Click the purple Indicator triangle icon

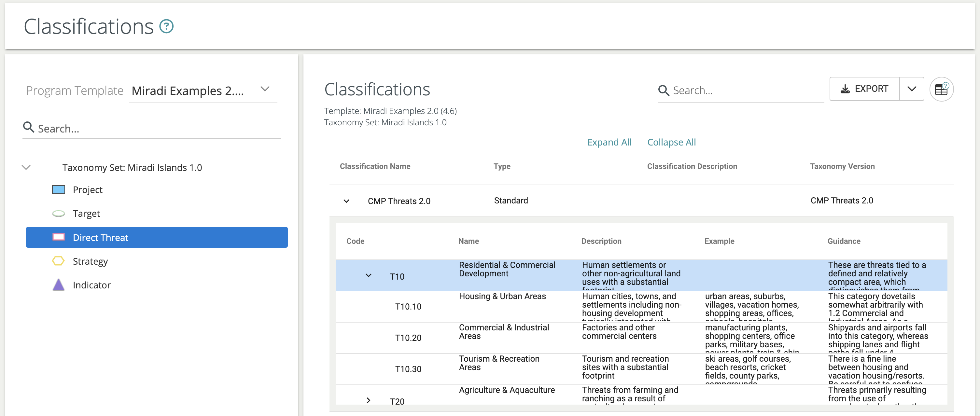point(58,285)
